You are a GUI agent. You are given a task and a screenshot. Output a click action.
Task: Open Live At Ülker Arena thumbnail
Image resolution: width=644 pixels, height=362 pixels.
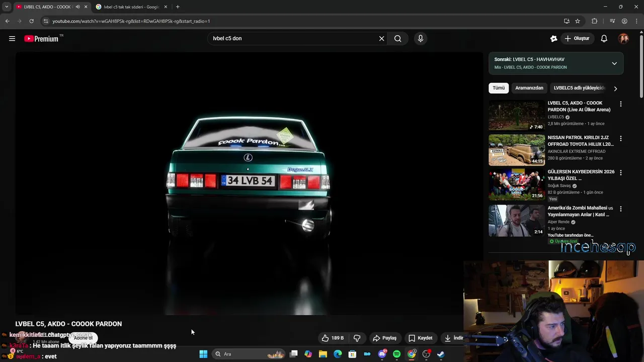tap(517, 116)
